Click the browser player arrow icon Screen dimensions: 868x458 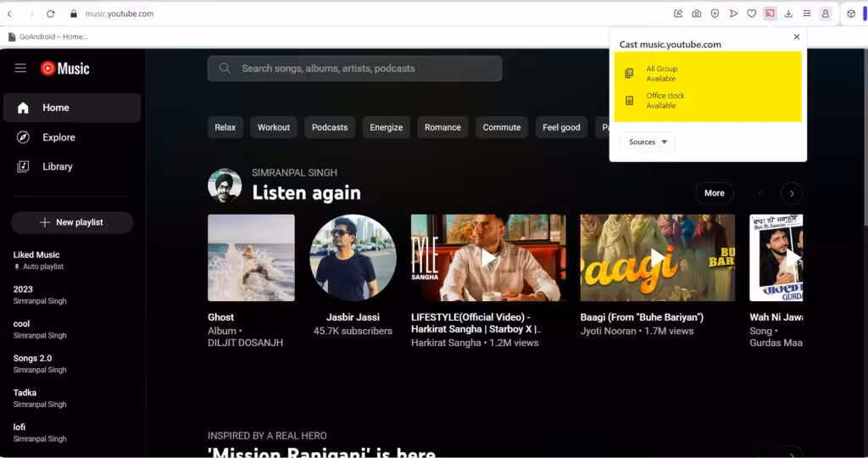coord(733,14)
